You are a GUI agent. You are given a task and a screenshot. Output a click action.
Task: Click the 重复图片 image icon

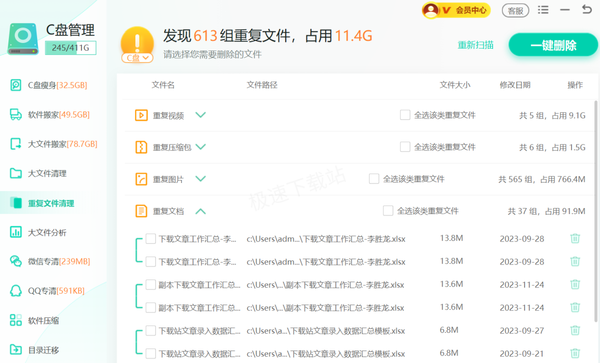pyautogui.click(x=141, y=179)
